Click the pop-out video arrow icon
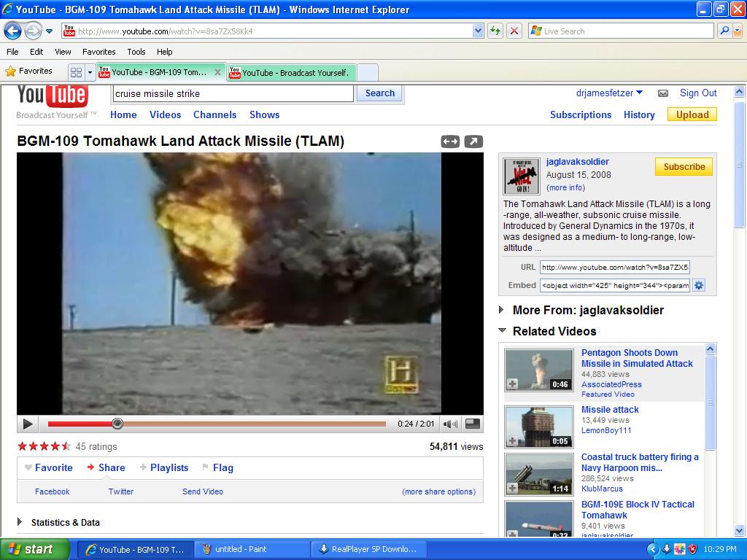Screen dimensions: 747x560 [473, 141]
